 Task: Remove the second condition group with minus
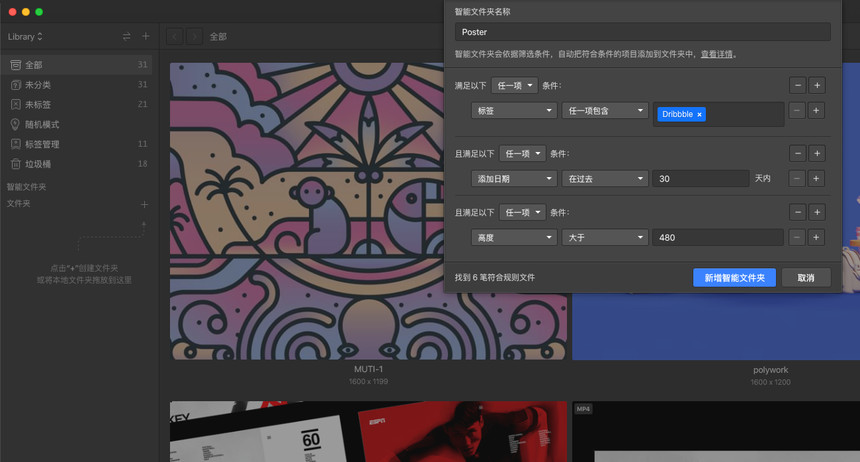pyautogui.click(x=798, y=154)
